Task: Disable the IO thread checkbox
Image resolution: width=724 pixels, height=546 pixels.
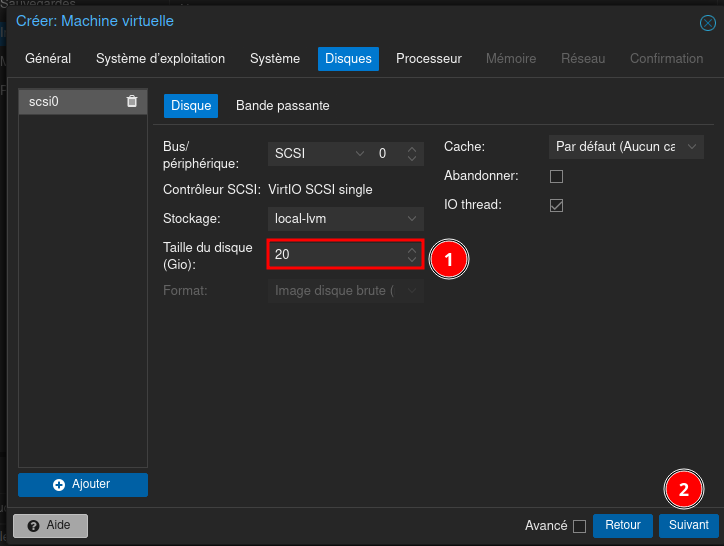Action: pyautogui.click(x=557, y=205)
